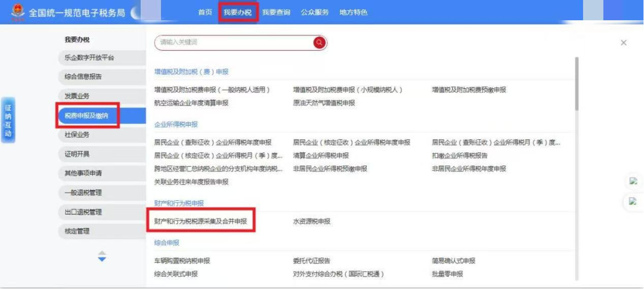The width and height of the screenshot is (644, 289).
Task: Click upper floating icon at right edge
Action: tap(633, 181)
